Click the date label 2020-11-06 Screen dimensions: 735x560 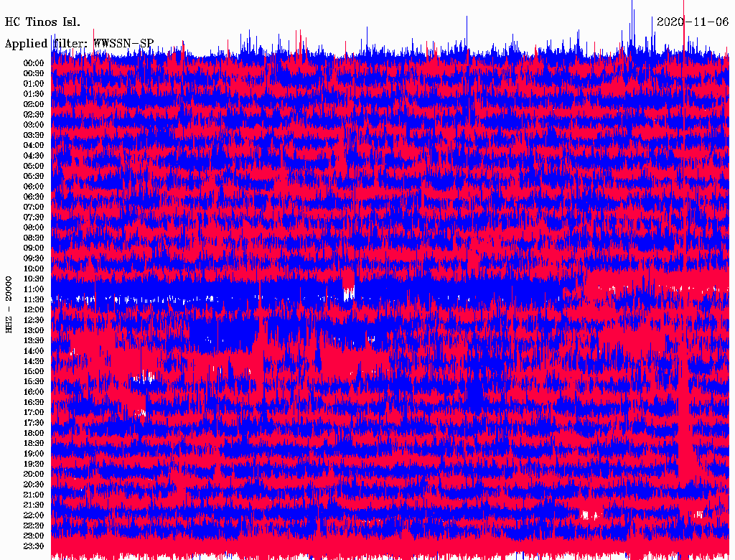coord(693,22)
